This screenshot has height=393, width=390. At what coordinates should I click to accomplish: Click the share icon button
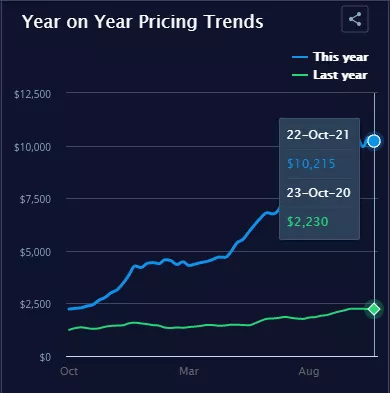(x=355, y=19)
